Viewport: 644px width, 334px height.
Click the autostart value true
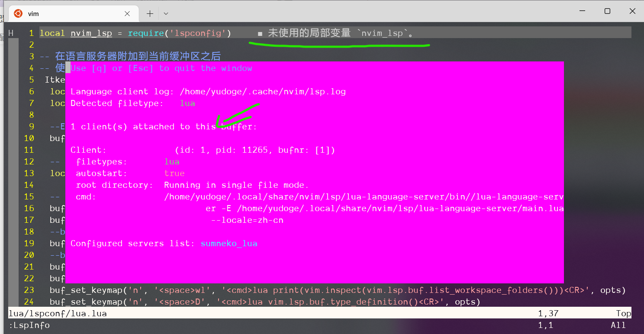tap(174, 173)
